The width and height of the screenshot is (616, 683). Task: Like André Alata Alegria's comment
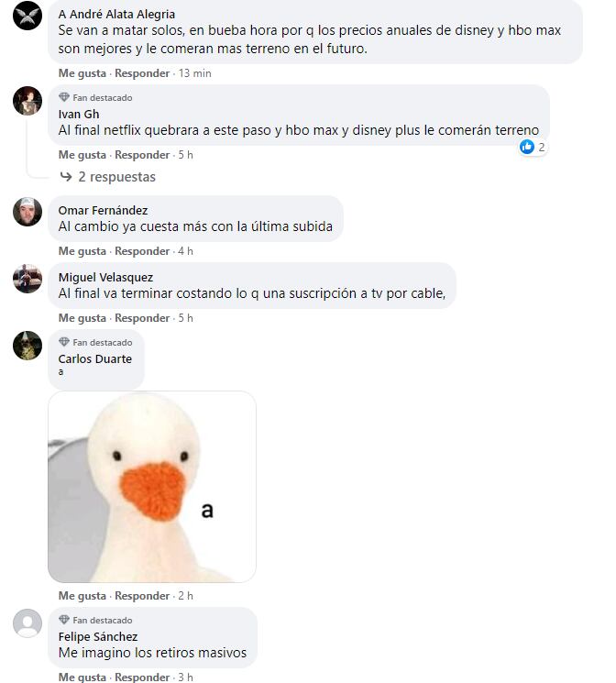click(82, 73)
